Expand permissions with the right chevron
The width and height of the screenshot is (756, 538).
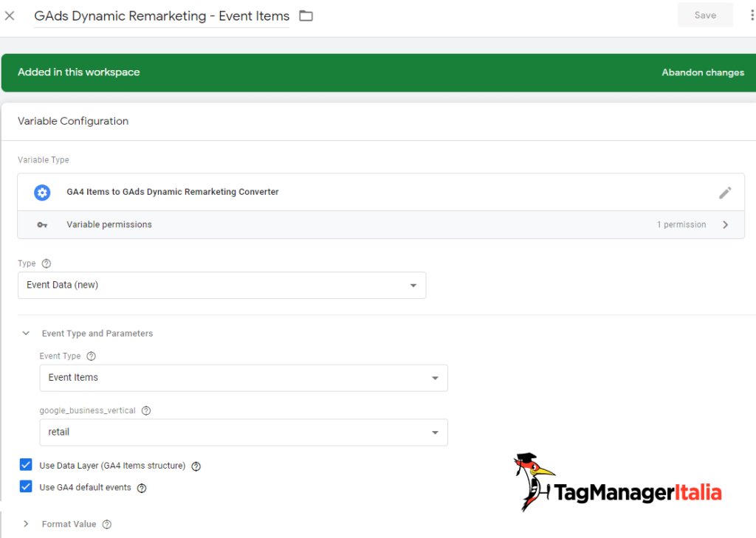pos(725,224)
